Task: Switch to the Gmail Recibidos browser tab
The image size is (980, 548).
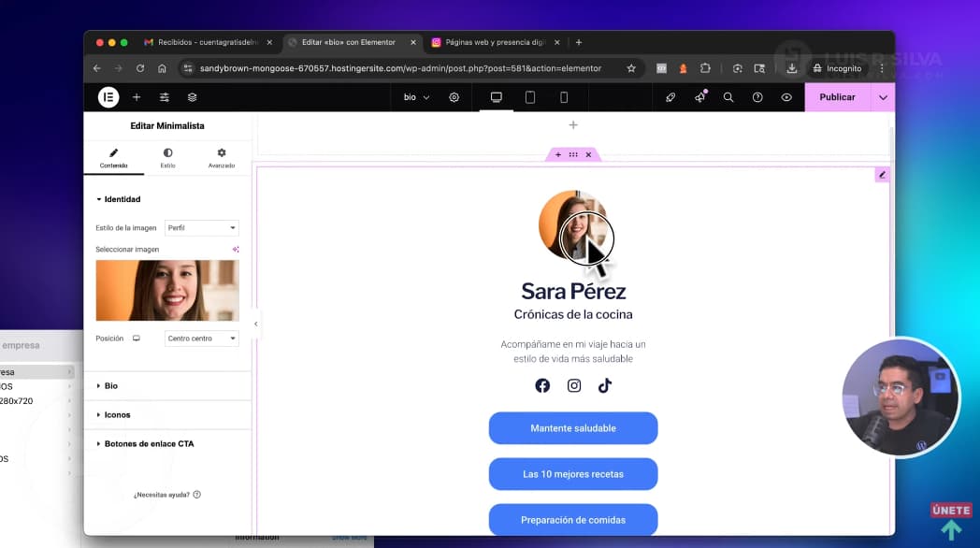Action: pyautogui.click(x=209, y=42)
